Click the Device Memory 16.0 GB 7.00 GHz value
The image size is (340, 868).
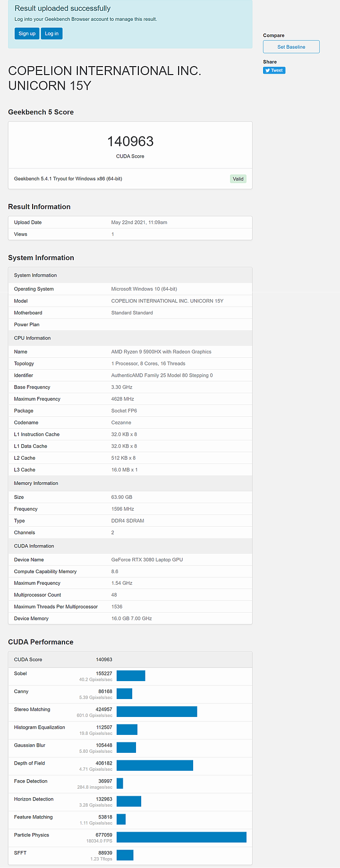[x=132, y=618]
